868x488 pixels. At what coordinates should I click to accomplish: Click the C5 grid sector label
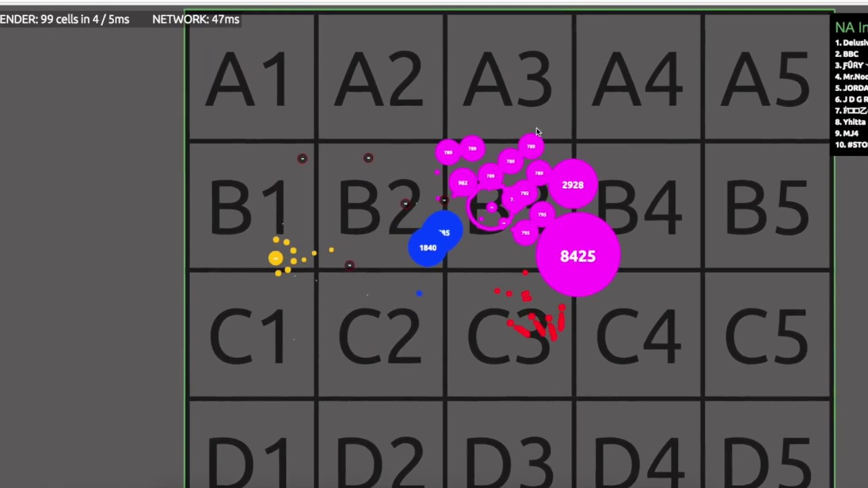(767, 337)
